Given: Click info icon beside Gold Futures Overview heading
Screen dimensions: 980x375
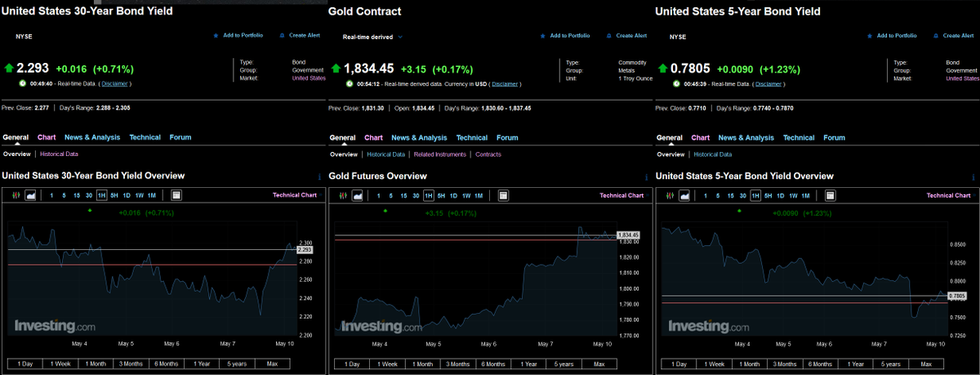Looking at the screenshot, I should pos(646,176).
